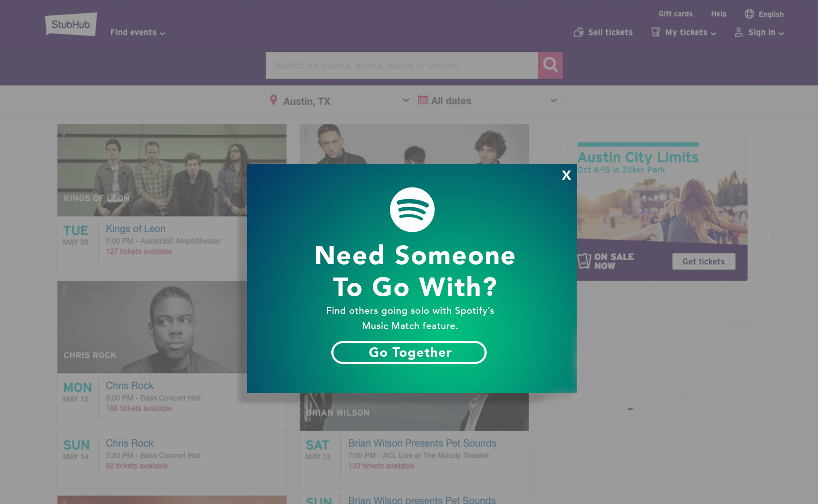Image resolution: width=818 pixels, height=504 pixels.
Task: Open the Austin, TX location dropdown
Action: click(339, 100)
